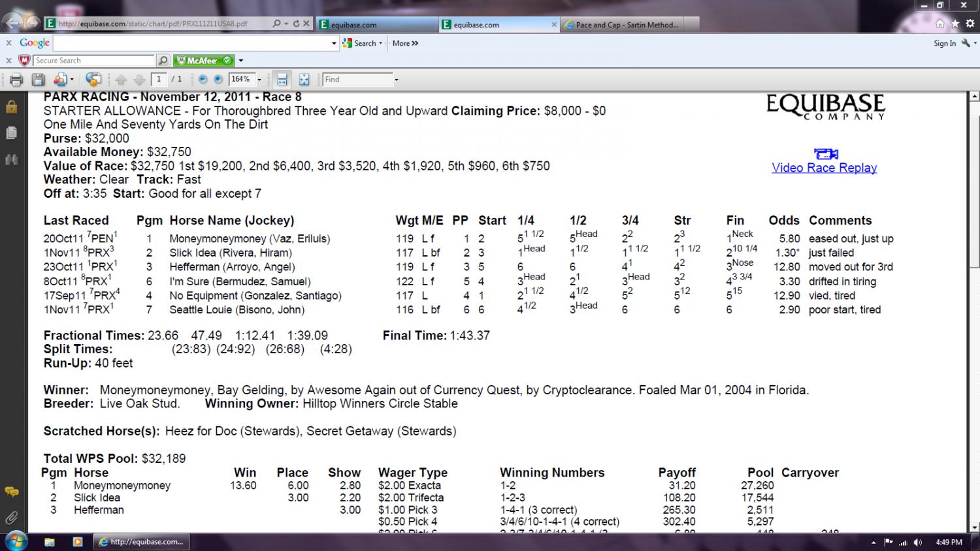Open the browser Tools gear menu
The height and width of the screenshot is (551, 980).
point(969,24)
